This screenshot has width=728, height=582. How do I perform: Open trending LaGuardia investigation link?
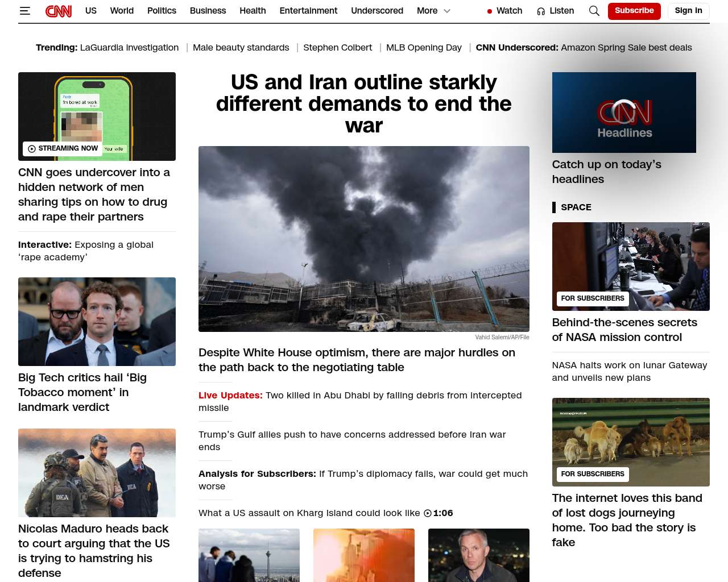pyautogui.click(x=129, y=48)
